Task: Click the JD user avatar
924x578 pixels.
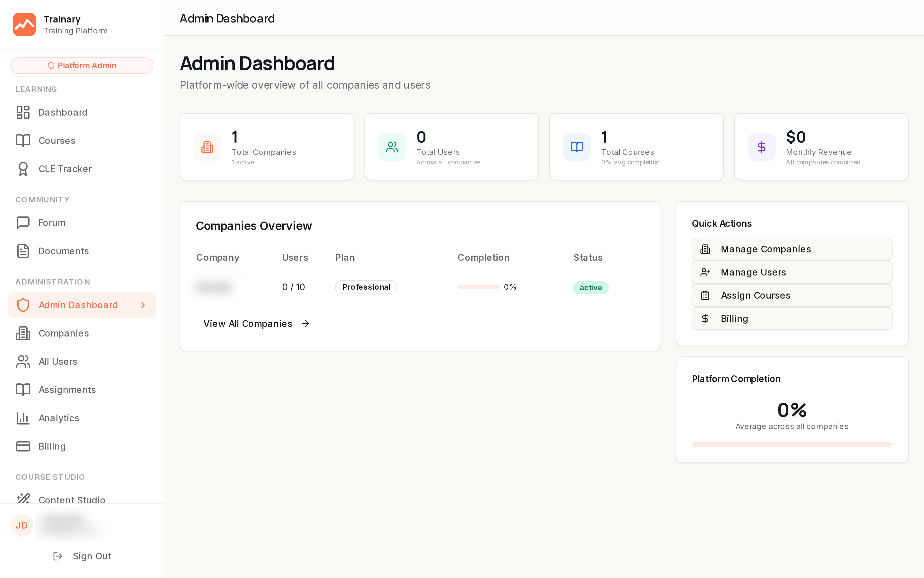Action: (22, 526)
